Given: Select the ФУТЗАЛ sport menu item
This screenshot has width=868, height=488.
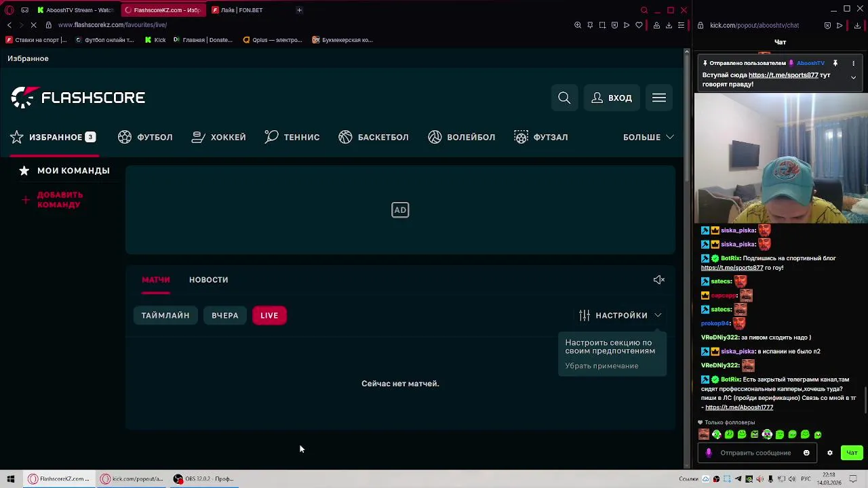Looking at the screenshot, I should point(541,137).
